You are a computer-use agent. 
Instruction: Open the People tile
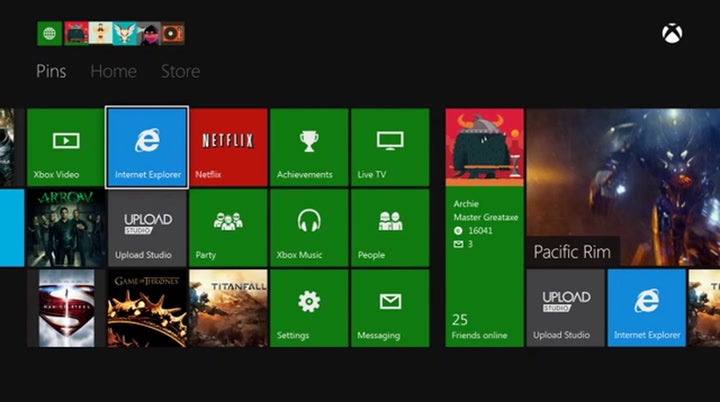tap(390, 228)
